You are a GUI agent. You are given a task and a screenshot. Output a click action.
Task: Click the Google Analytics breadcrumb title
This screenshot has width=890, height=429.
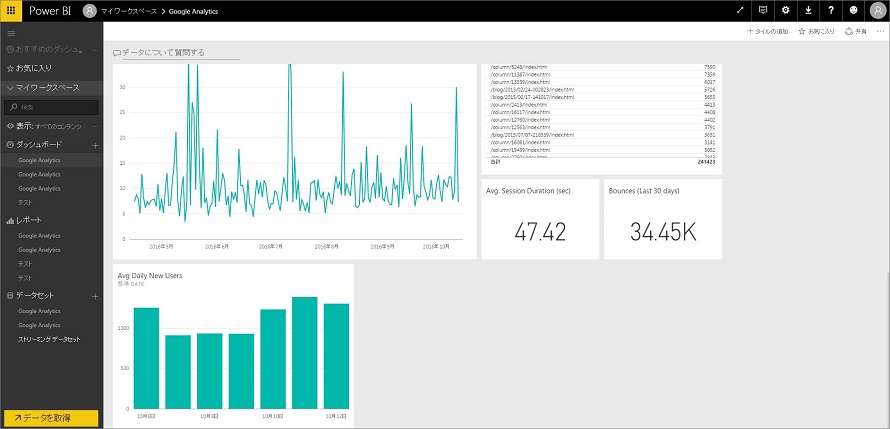pos(193,11)
